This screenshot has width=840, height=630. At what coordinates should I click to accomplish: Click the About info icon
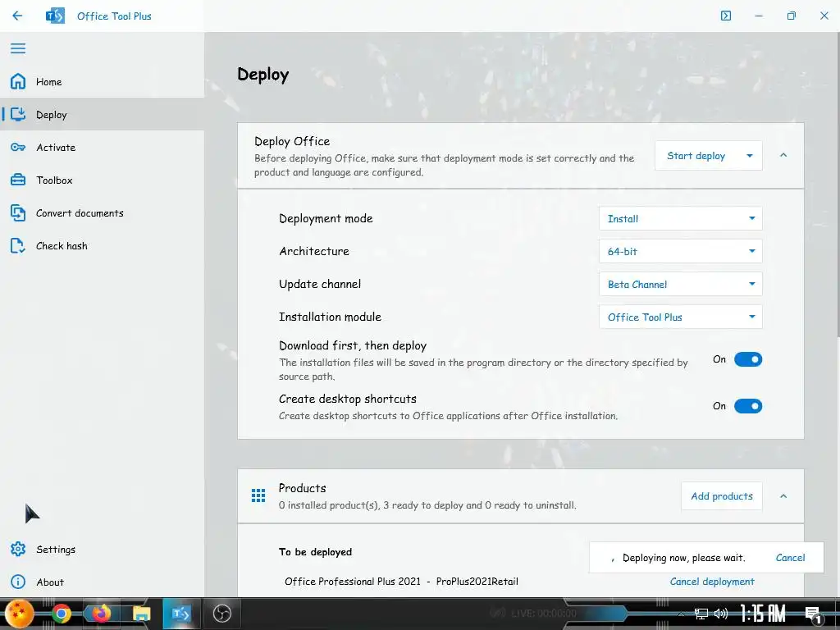pyautogui.click(x=18, y=582)
